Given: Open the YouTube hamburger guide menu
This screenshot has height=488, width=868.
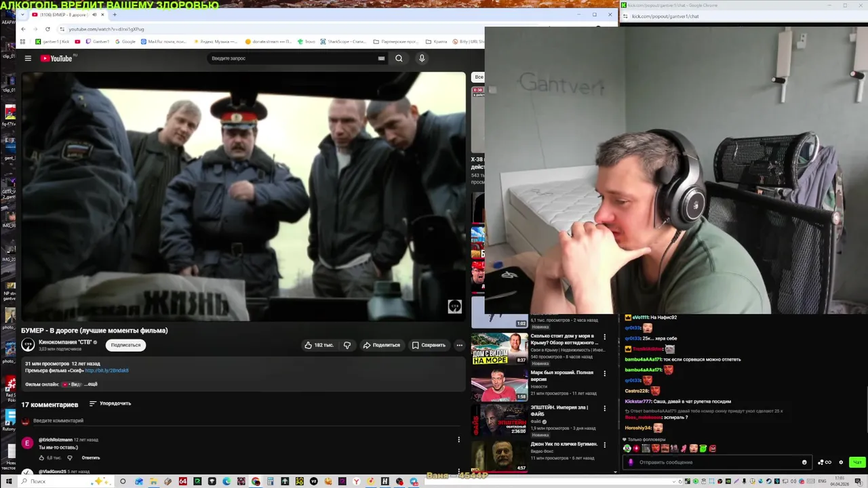Looking at the screenshot, I should click(28, 58).
